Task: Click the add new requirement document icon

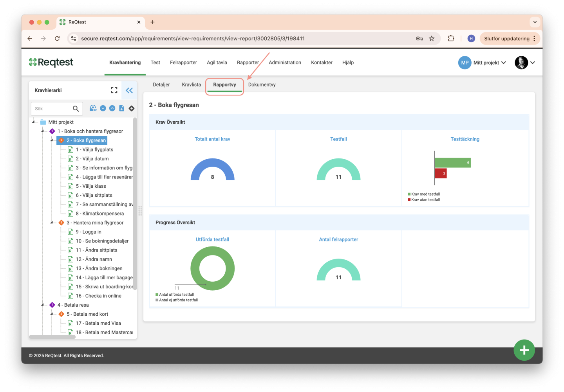Action: (122, 108)
